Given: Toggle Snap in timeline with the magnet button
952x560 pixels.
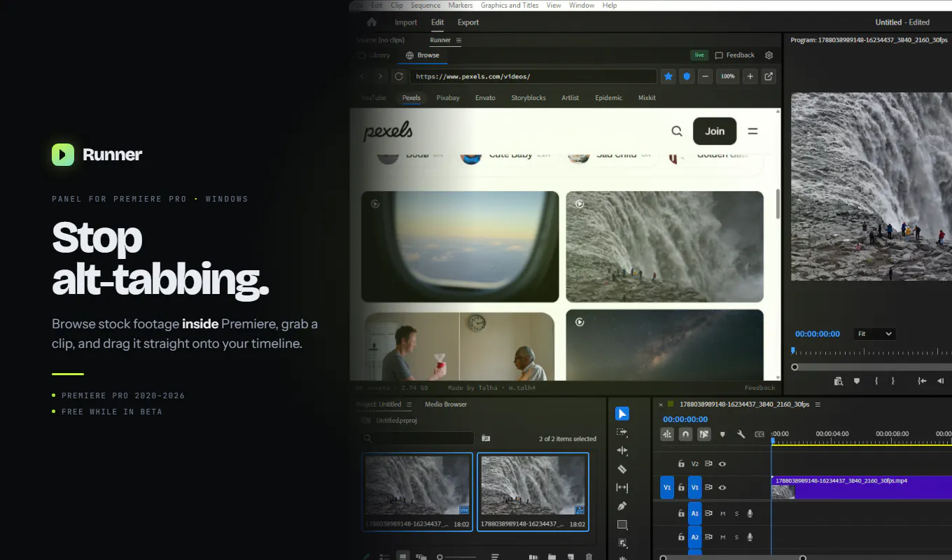Looking at the screenshot, I should pos(686,435).
